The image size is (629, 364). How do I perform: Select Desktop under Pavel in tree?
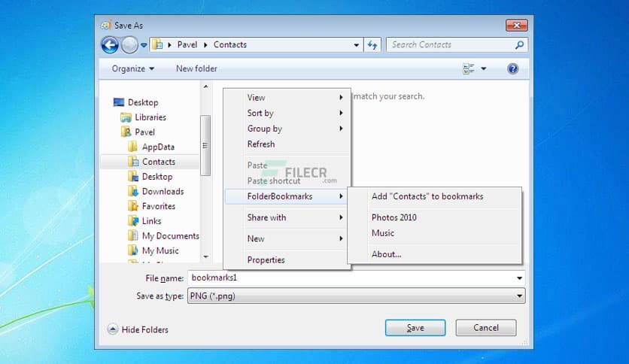pyautogui.click(x=157, y=177)
